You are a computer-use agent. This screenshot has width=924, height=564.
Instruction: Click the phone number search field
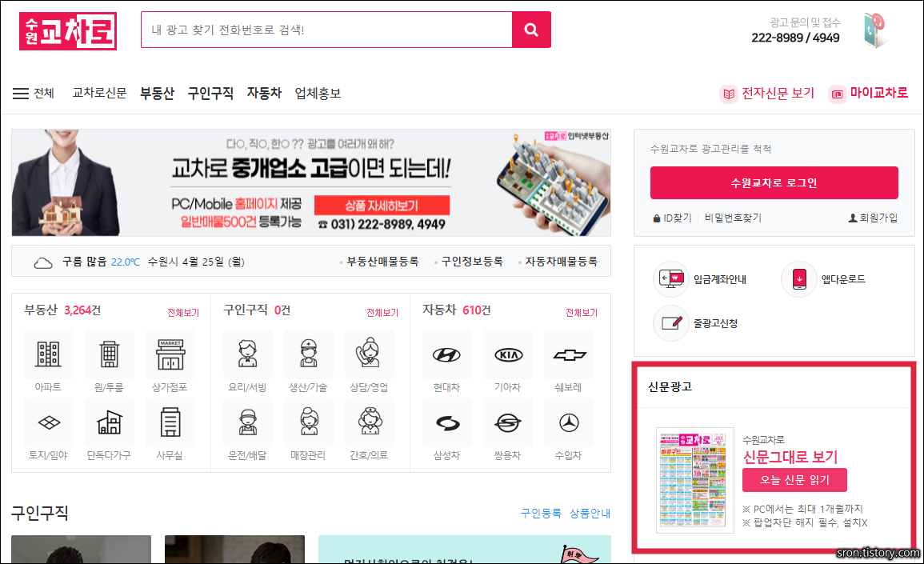327,30
